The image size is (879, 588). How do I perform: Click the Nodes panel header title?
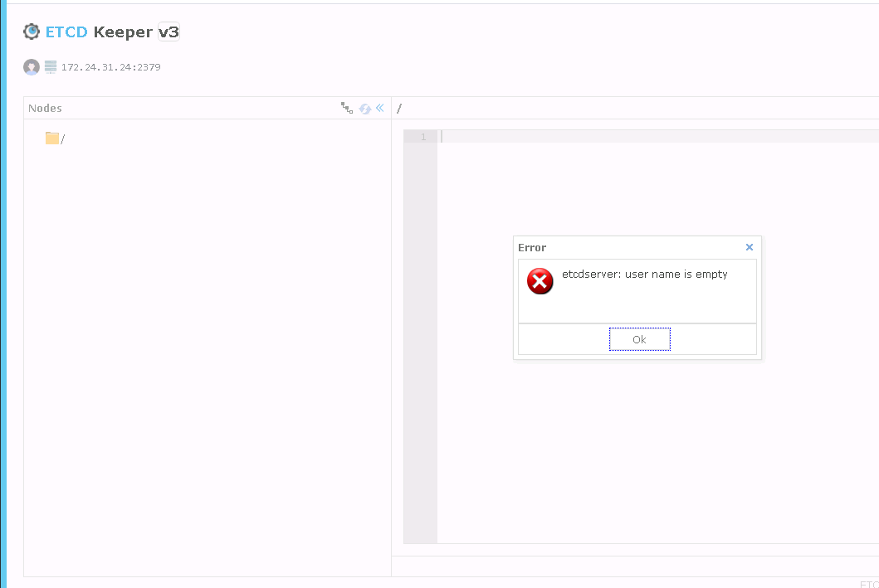(x=45, y=109)
